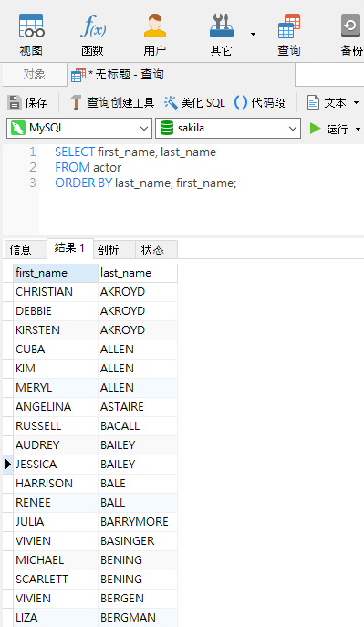Select the DEBBIE cell

pyautogui.click(x=56, y=311)
